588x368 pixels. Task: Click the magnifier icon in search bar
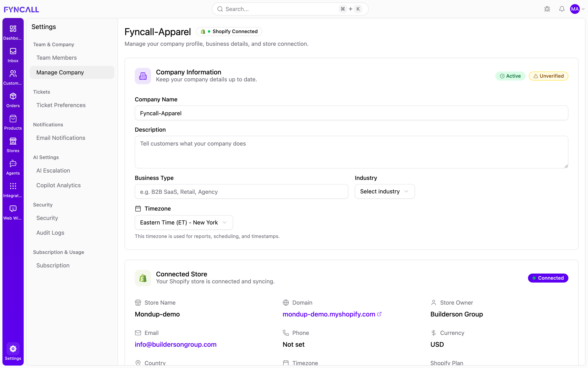(220, 9)
